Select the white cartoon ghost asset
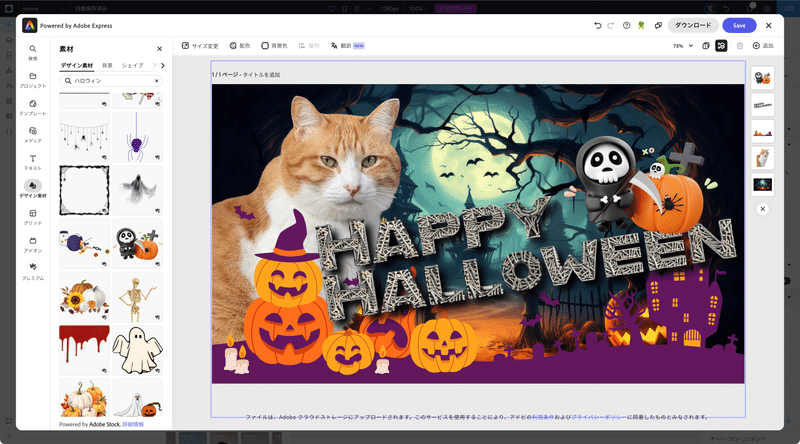This screenshot has height=444, width=800. tap(137, 350)
